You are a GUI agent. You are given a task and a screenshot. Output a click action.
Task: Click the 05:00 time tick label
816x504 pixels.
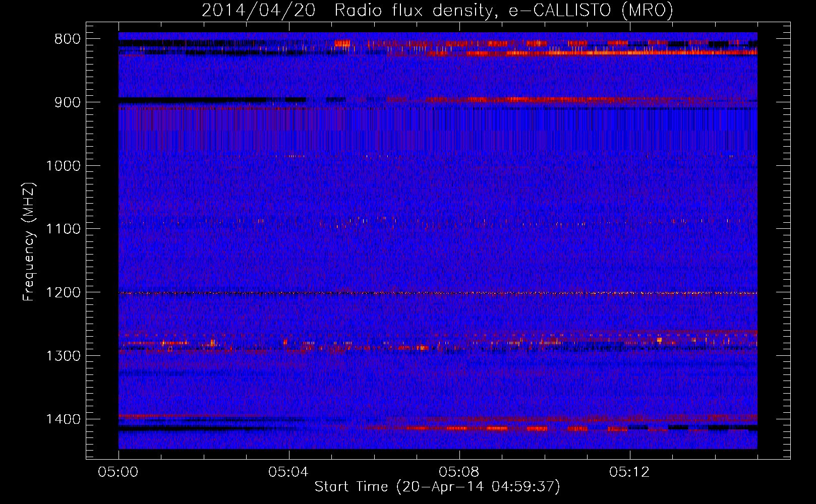point(119,472)
